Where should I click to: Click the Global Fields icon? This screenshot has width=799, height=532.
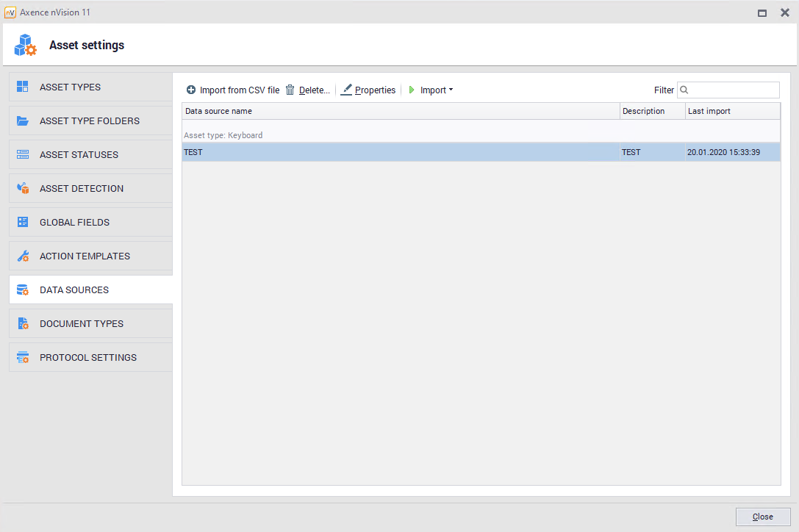pos(23,222)
